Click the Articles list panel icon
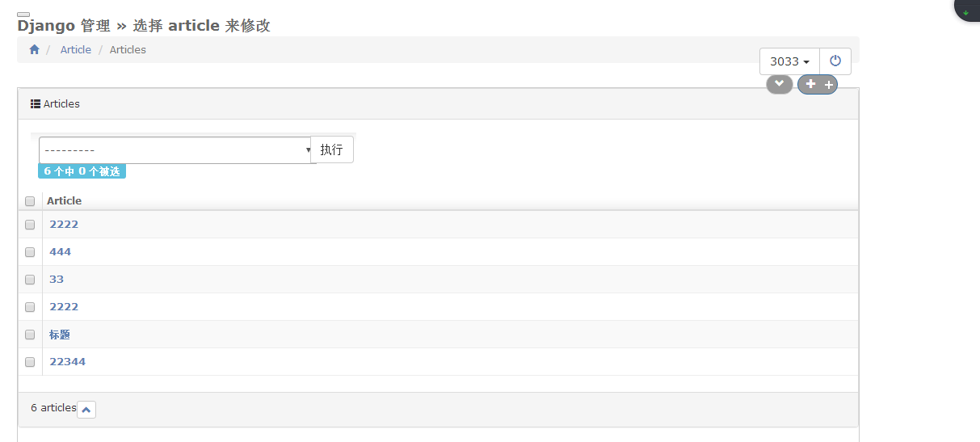Image resolution: width=980 pixels, height=442 pixels. [x=36, y=104]
